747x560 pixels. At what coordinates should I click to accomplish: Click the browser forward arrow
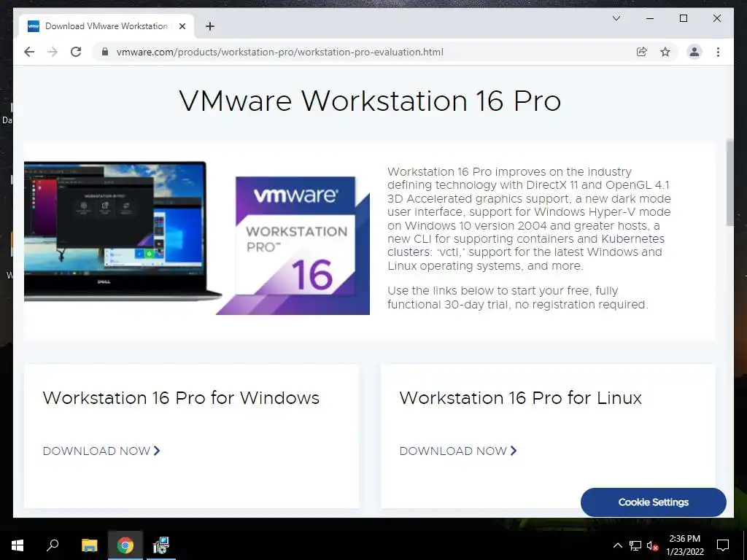(x=53, y=52)
